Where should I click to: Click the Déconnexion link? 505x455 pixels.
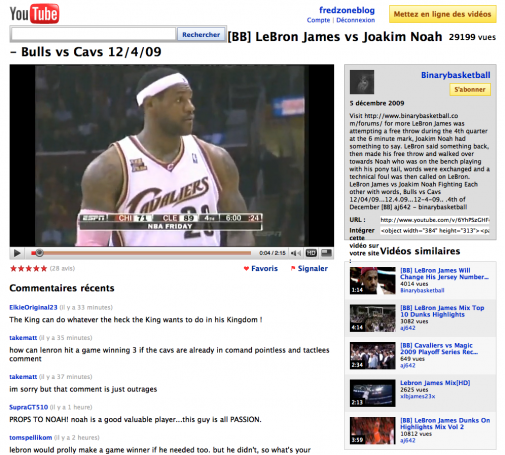click(355, 20)
